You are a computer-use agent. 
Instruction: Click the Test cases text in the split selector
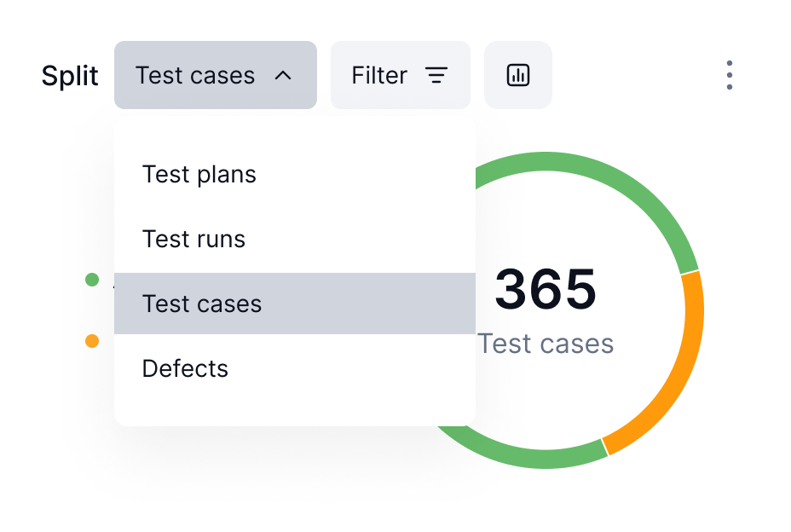[195, 75]
